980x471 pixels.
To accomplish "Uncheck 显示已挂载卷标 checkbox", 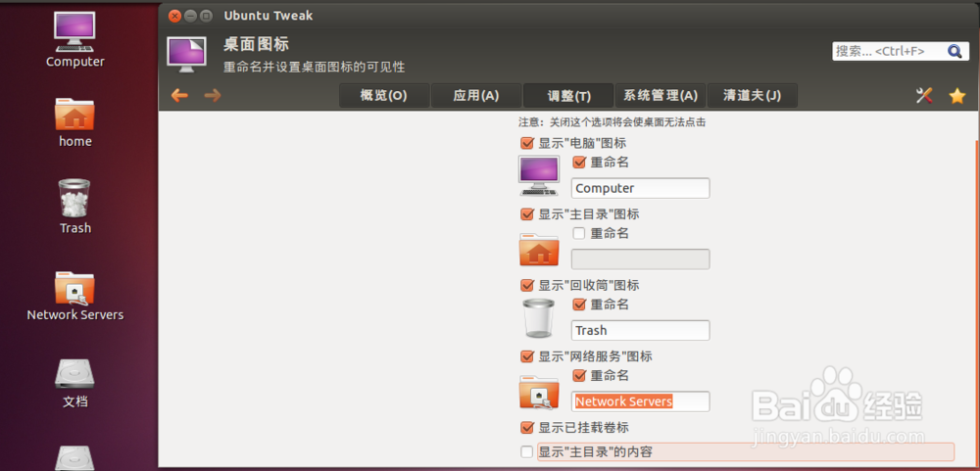I will click(527, 428).
